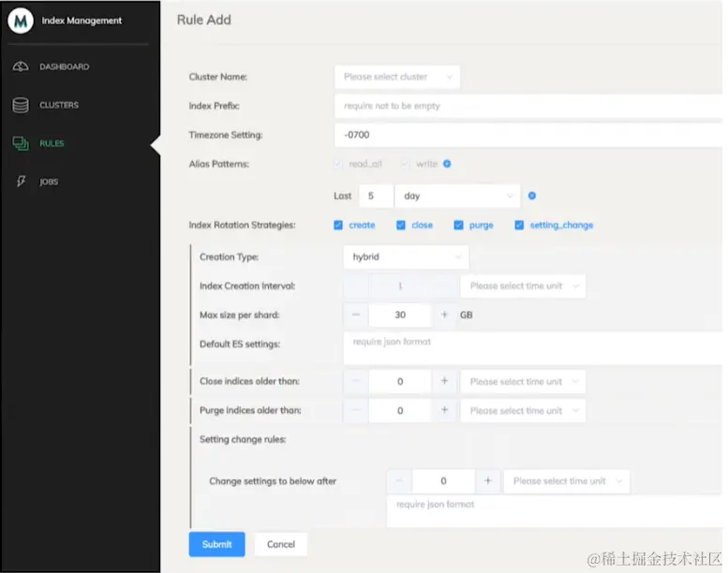Click the Jobs lightning icon

21,182
